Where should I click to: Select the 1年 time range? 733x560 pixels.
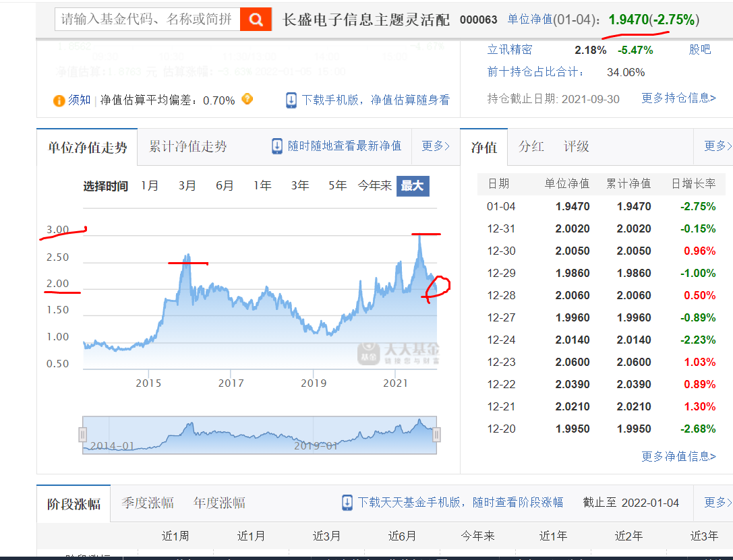(x=262, y=186)
